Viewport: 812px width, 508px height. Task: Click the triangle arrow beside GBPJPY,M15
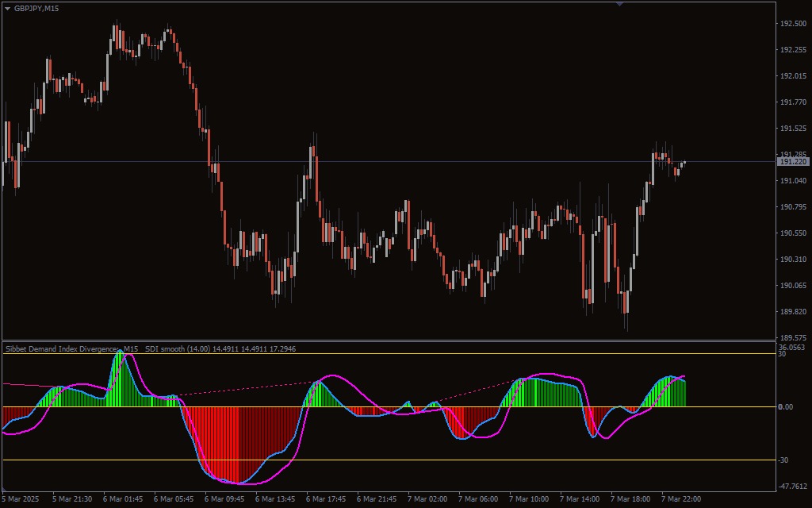click(x=7, y=8)
